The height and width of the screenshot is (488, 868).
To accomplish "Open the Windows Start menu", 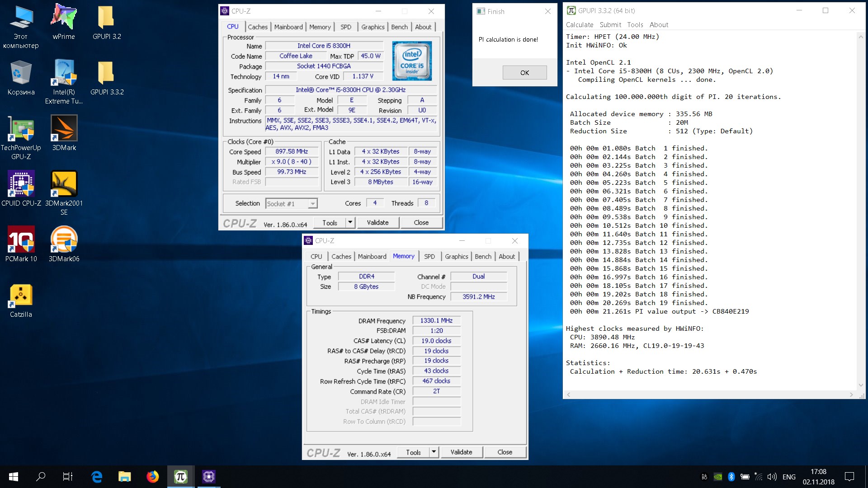I will (x=14, y=477).
